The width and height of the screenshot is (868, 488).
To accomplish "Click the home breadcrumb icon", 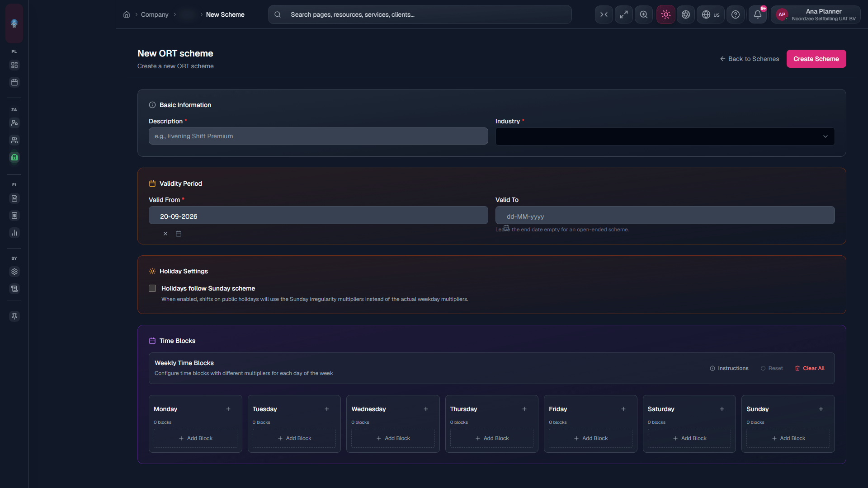I will coord(127,14).
